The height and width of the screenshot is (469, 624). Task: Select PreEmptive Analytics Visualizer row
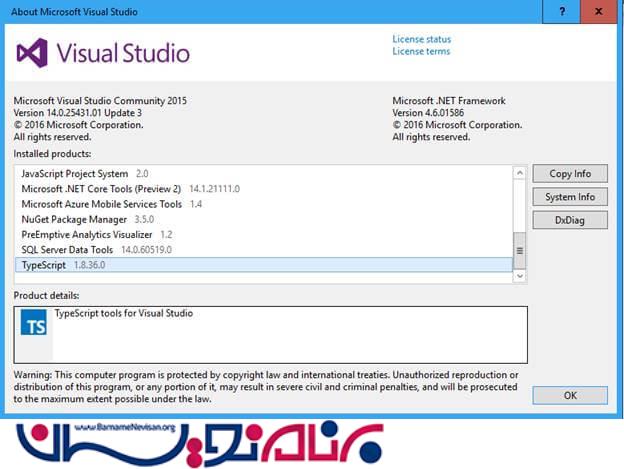[x=264, y=235]
